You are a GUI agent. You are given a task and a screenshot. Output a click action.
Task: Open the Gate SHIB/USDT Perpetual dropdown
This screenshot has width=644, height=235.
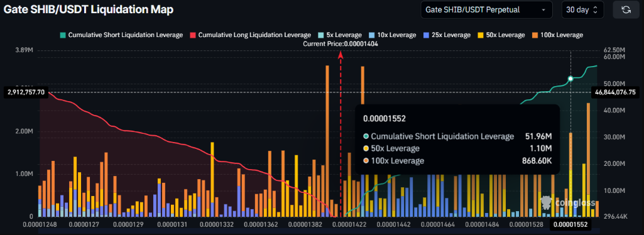[x=486, y=10]
